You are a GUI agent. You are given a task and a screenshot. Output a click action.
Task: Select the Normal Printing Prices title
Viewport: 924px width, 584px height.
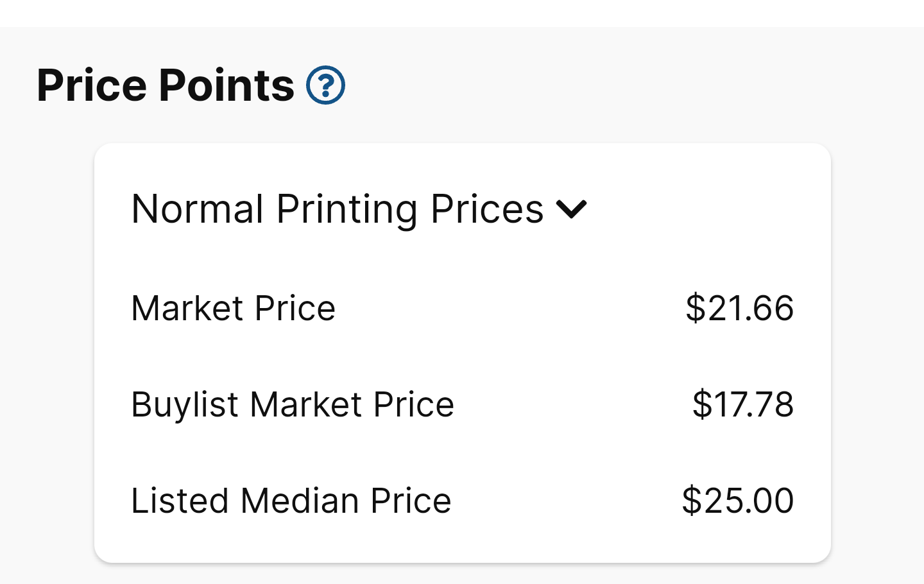(336, 209)
